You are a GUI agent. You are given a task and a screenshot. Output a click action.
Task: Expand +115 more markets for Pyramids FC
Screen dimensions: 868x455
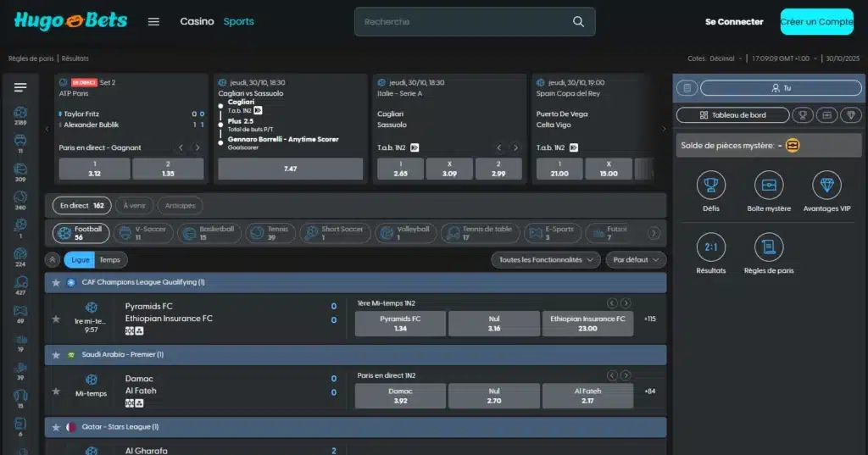tap(650, 319)
